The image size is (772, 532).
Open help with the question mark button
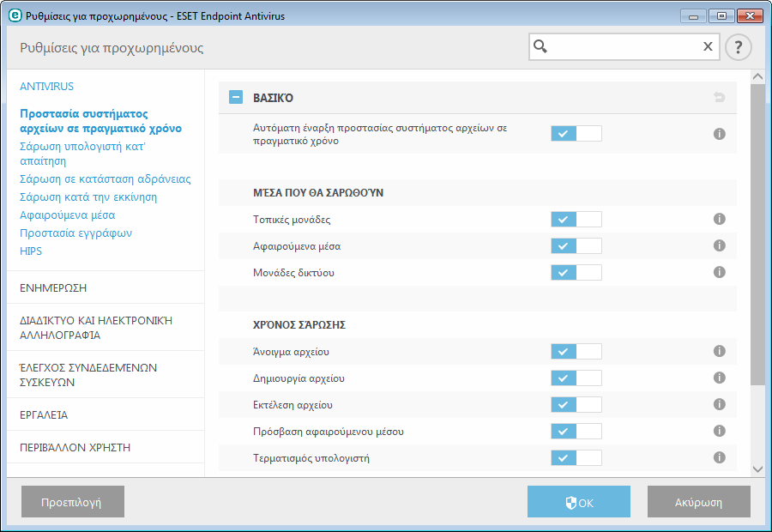738,47
